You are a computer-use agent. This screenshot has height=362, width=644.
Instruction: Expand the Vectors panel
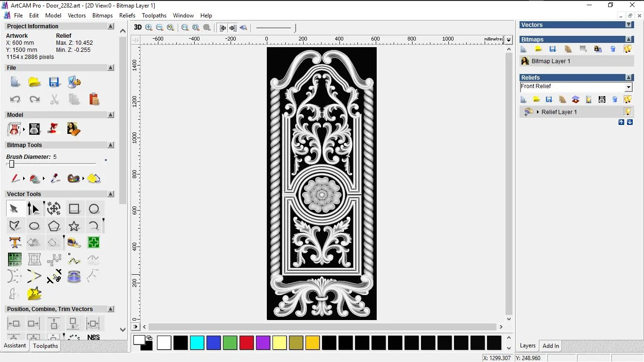tap(628, 25)
